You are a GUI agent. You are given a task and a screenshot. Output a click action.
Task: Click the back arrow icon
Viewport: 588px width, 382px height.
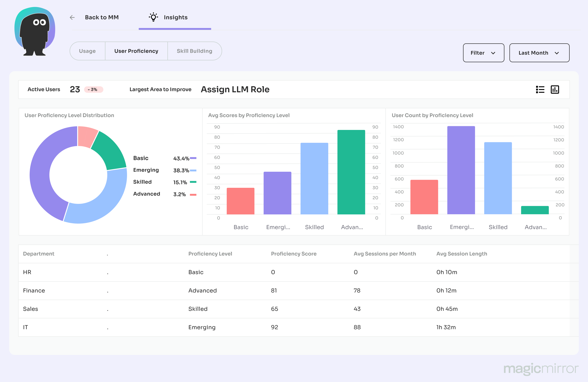tap(72, 17)
